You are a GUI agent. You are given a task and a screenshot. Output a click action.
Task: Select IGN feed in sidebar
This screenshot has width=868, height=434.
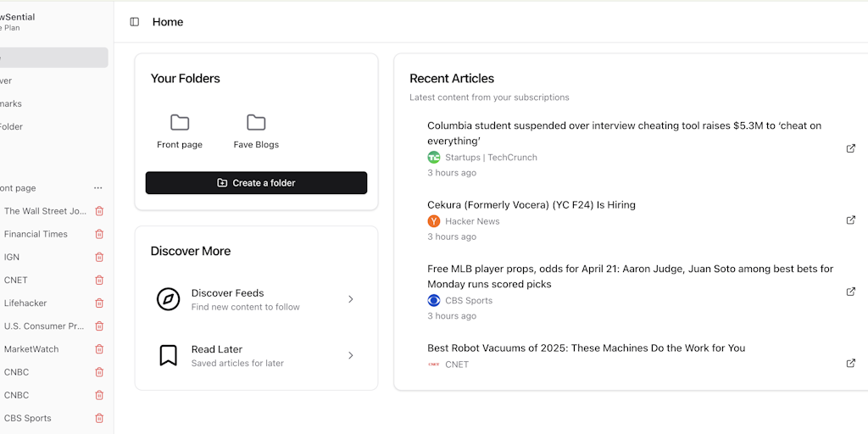coord(12,257)
